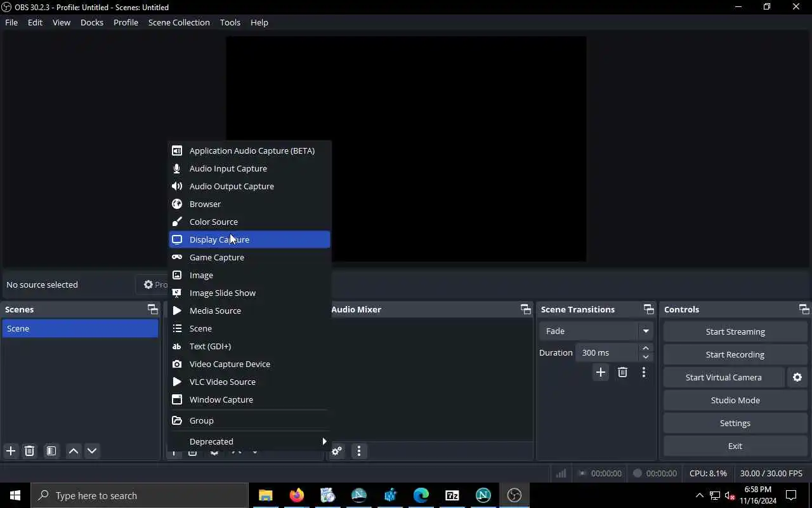Select Scene in the Scenes list
The image size is (812, 508).
point(80,328)
